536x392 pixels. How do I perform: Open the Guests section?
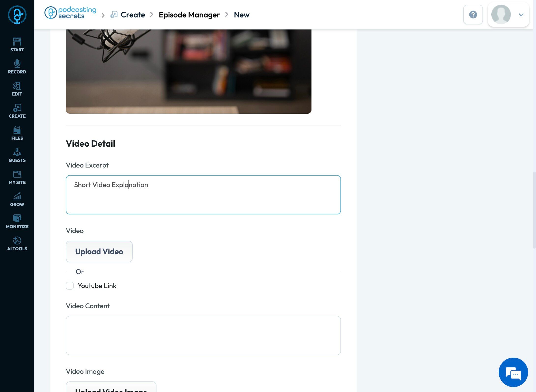(17, 155)
